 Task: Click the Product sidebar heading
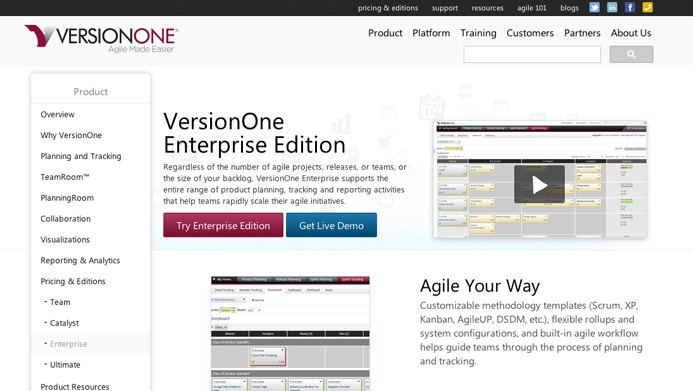pyautogui.click(x=91, y=91)
